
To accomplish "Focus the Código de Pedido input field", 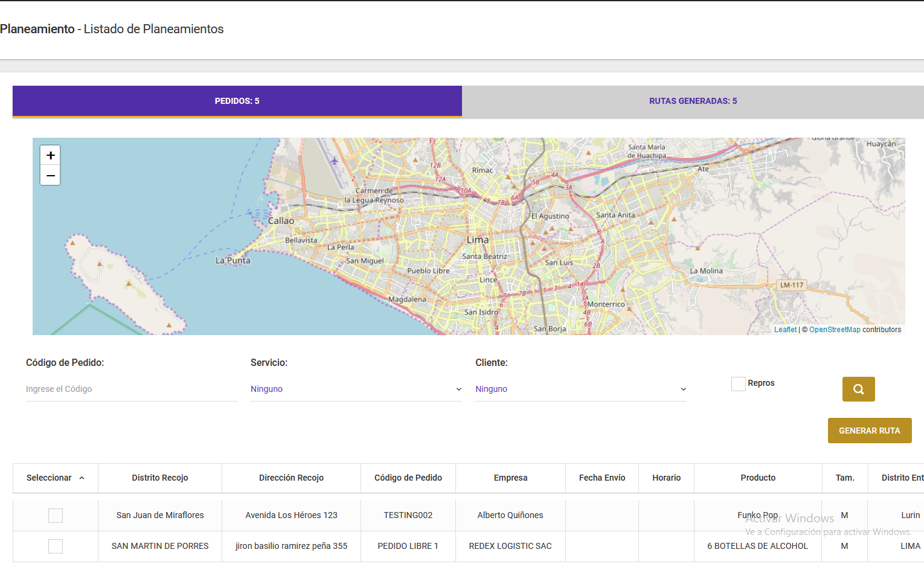I will click(131, 389).
